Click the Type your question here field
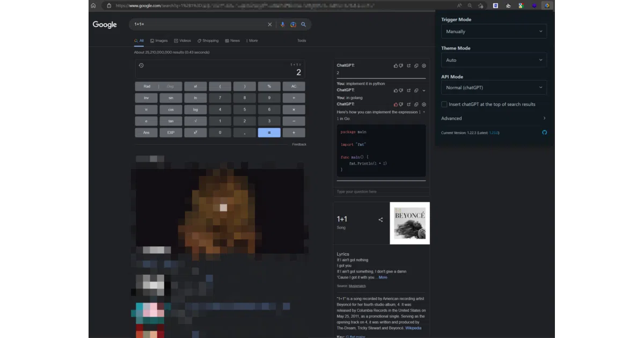 point(381,192)
